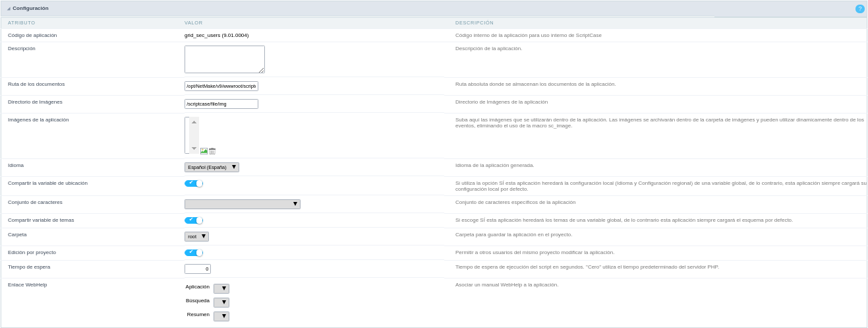Click 'Carpeta para guardar la aplicación en el proyecto.' text

click(x=514, y=235)
